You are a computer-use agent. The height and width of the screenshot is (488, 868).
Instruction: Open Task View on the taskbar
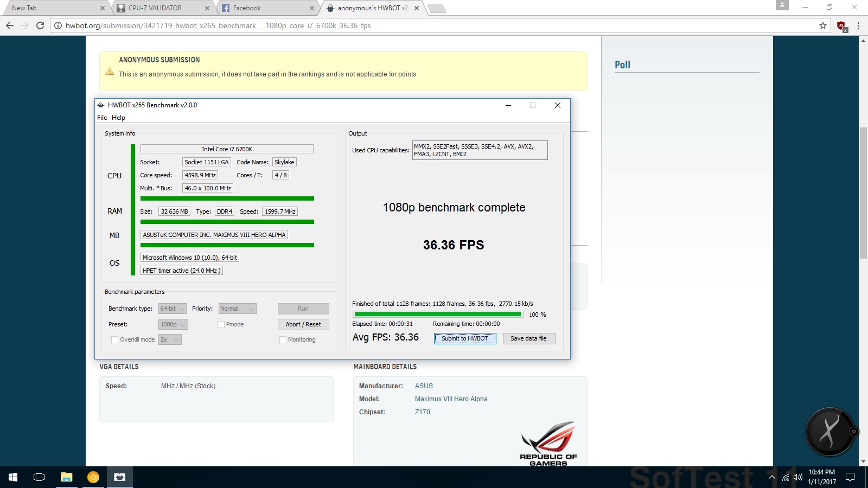point(39,477)
